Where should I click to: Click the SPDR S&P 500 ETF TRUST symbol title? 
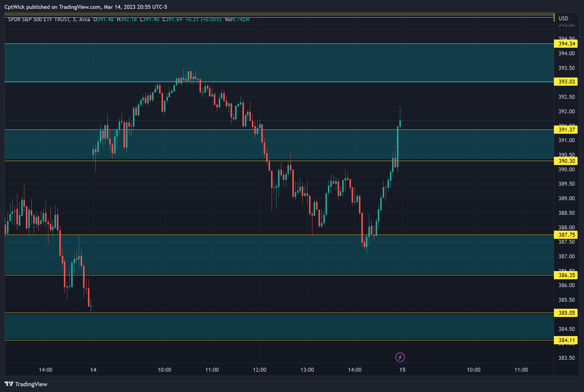click(x=39, y=19)
